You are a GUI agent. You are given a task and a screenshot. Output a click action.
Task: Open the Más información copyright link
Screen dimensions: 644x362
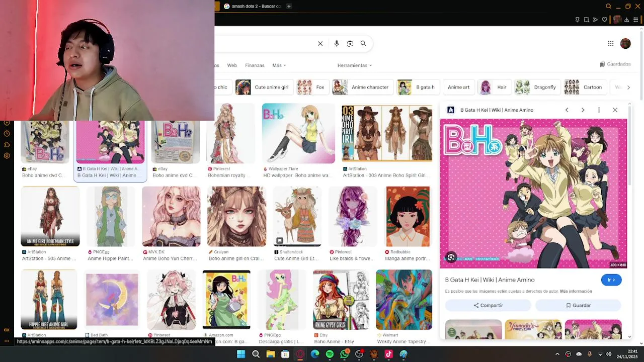point(576,291)
